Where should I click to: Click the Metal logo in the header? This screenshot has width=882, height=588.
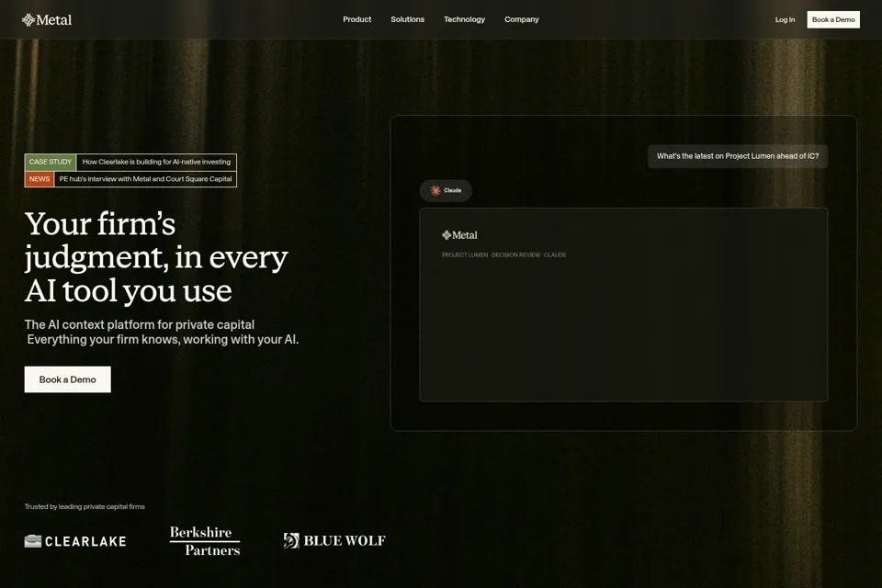[x=47, y=19]
